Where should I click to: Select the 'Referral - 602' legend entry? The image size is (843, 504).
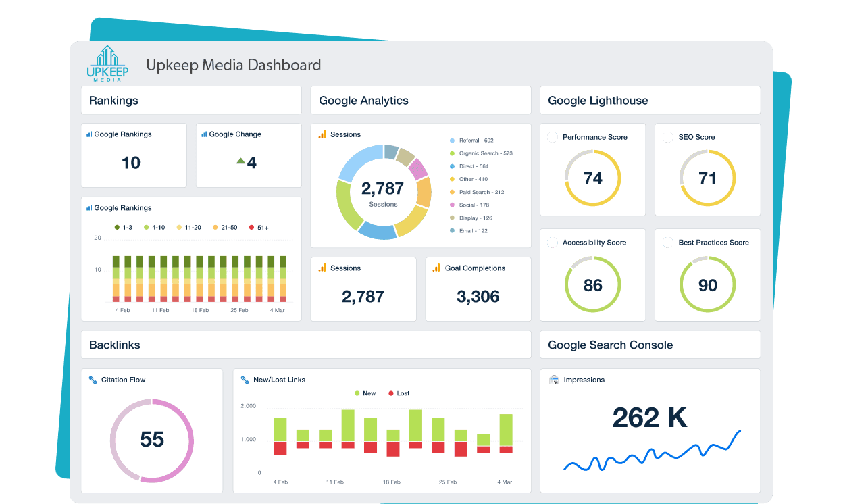(x=471, y=141)
